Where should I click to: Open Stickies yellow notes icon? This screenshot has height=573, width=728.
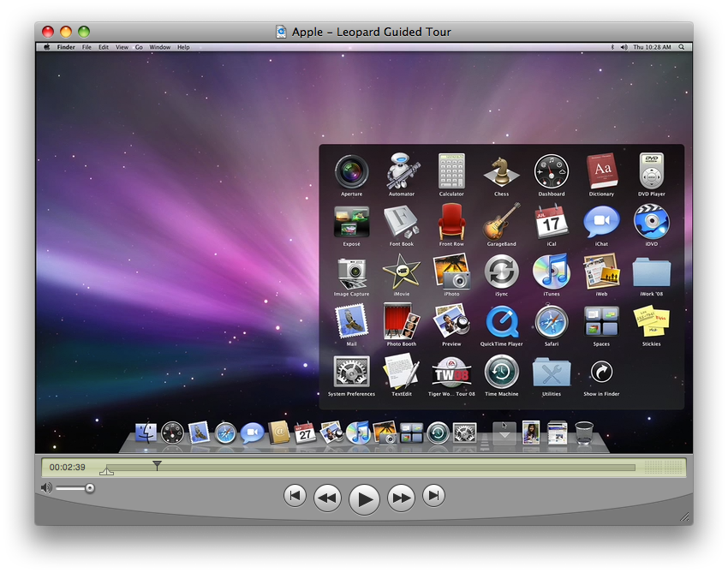pos(652,321)
